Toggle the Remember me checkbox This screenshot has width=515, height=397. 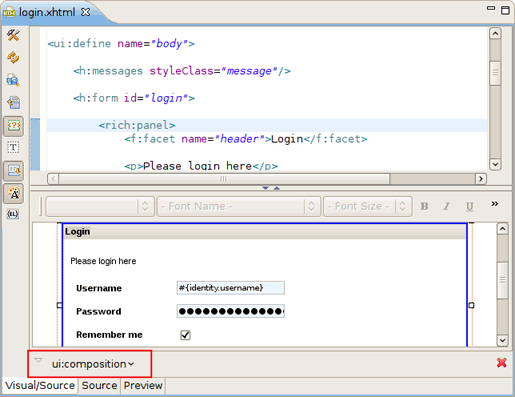[x=185, y=335]
